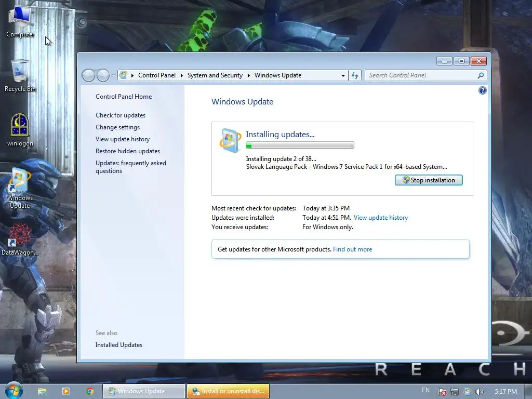Image resolution: width=532 pixels, height=399 pixels.
Task: Close the Windows Update window
Action: [x=478, y=61]
